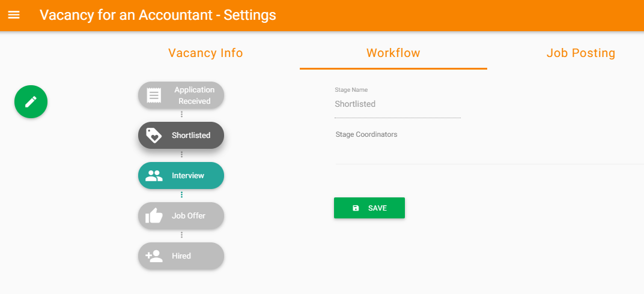This screenshot has height=294, width=644.
Task: Click the SAVE button text
Action: 377,208
